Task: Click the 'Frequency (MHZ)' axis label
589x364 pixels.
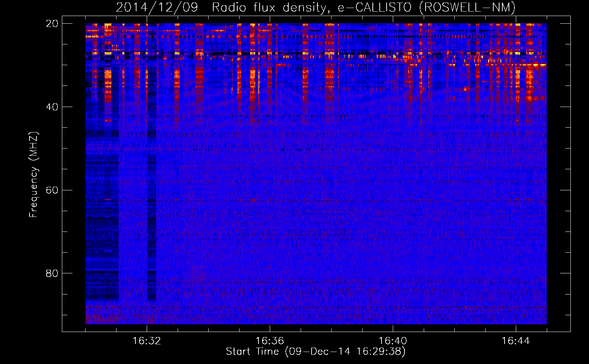Action: pyautogui.click(x=33, y=175)
